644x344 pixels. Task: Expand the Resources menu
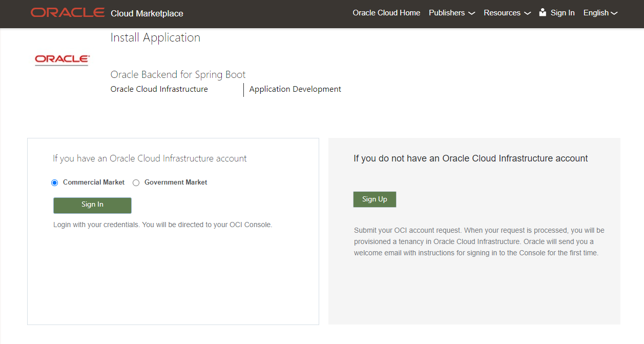[x=502, y=13]
